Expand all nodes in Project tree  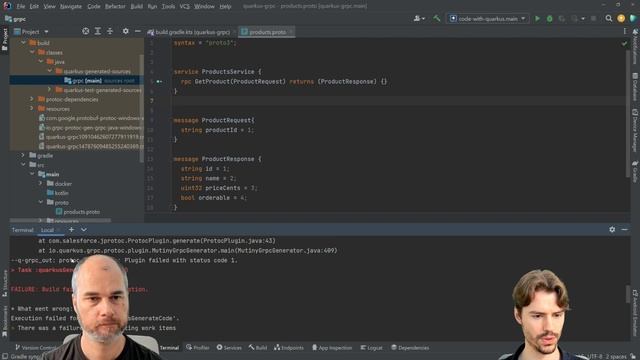pos(98,31)
